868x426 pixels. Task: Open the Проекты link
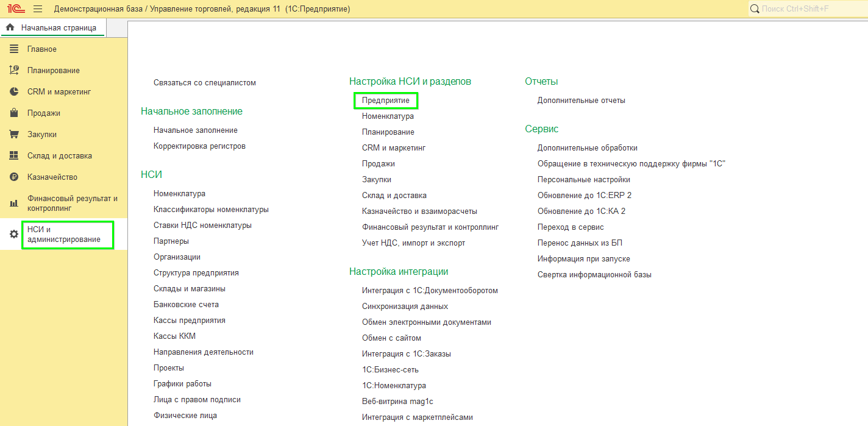tap(169, 367)
